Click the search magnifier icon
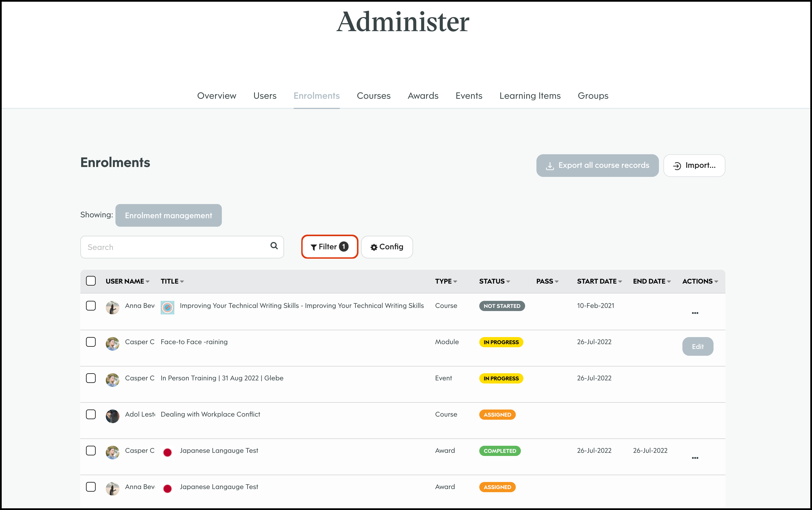 coord(274,246)
